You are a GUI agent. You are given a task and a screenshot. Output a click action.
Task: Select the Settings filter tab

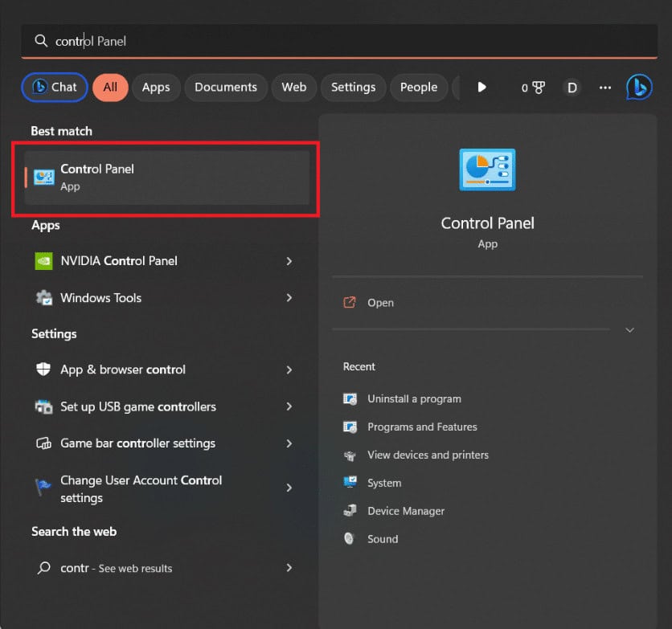coord(353,88)
